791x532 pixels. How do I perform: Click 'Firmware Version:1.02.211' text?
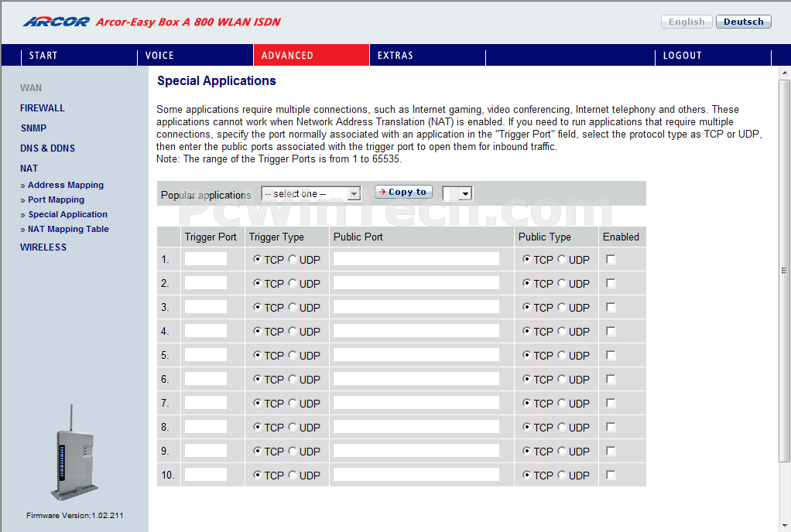74,515
